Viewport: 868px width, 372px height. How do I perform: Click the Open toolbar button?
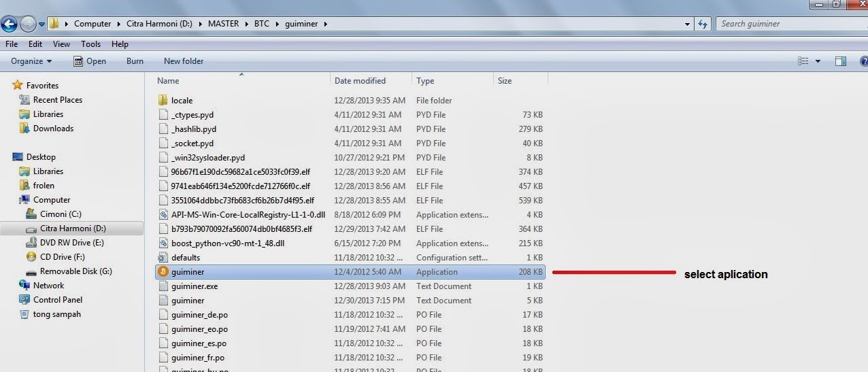(x=90, y=61)
